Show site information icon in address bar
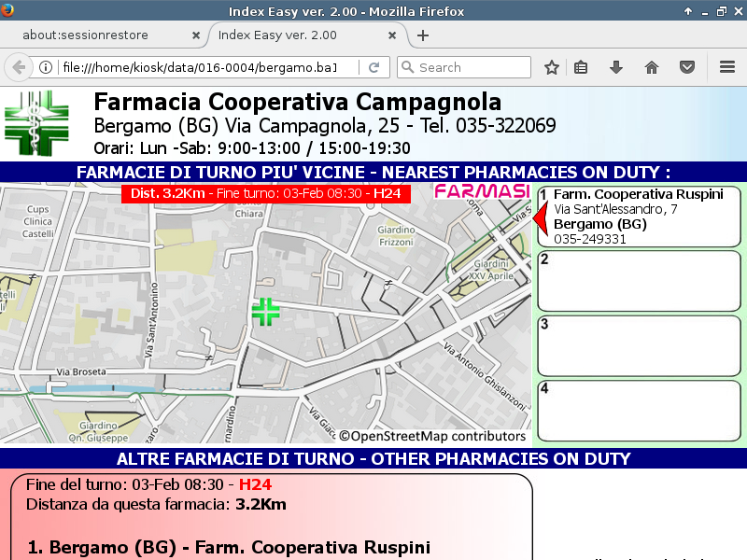This screenshot has width=747, height=560. click(x=46, y=67)
